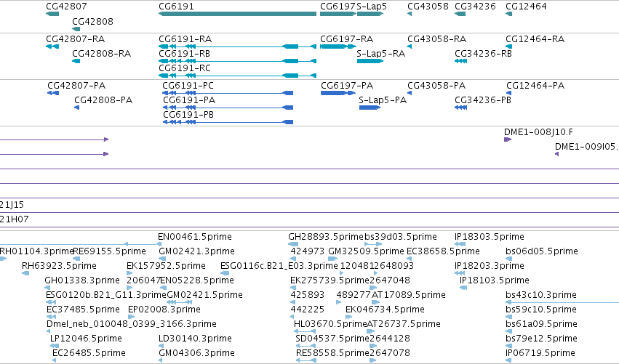Click the HL03670.5prime EST label
619x364 pixels.
(x=330, y=324)
